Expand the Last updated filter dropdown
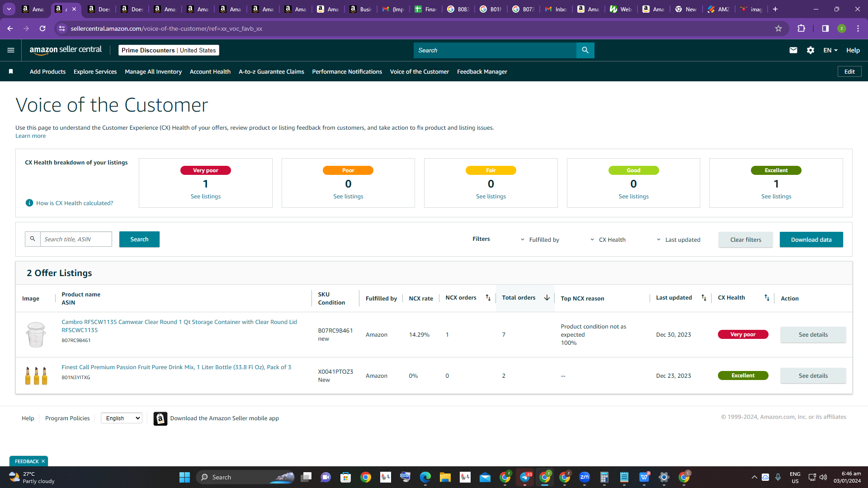Screen dimensions: 868x488 678,240
